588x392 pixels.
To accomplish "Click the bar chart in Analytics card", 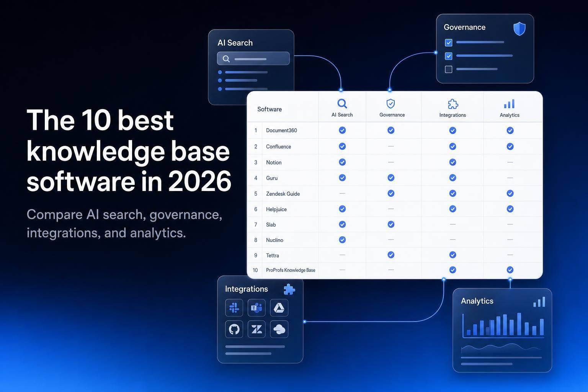I will coord(503,325).
